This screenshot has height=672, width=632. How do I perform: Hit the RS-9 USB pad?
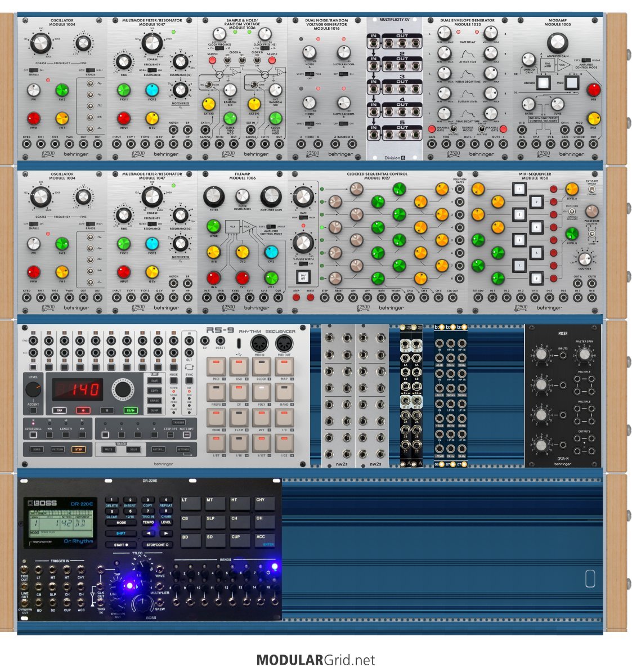click(239, 367)
